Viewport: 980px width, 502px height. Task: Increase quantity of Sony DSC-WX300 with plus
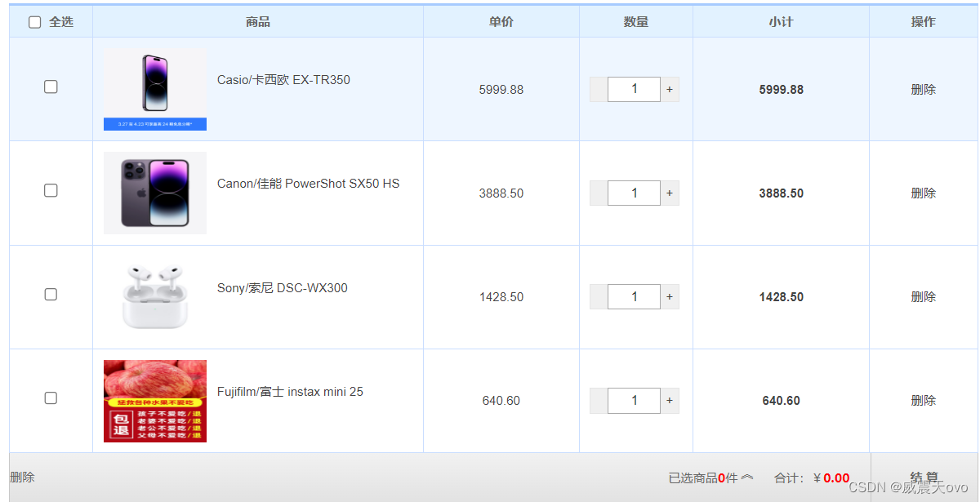point(670,296)
